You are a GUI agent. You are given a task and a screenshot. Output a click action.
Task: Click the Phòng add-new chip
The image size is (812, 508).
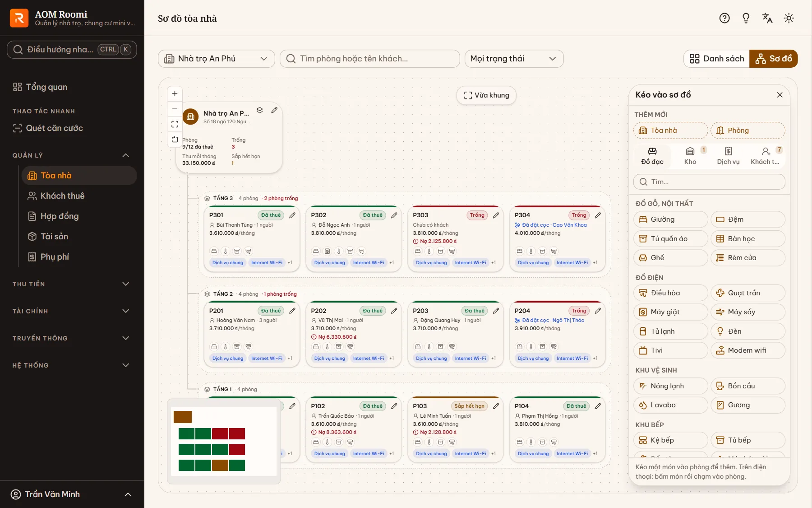(748, 130)
